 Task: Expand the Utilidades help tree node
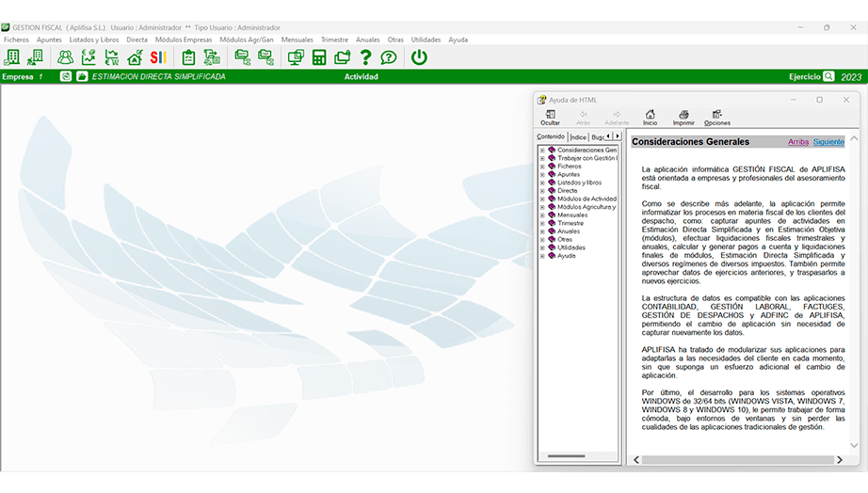point(542,247)
